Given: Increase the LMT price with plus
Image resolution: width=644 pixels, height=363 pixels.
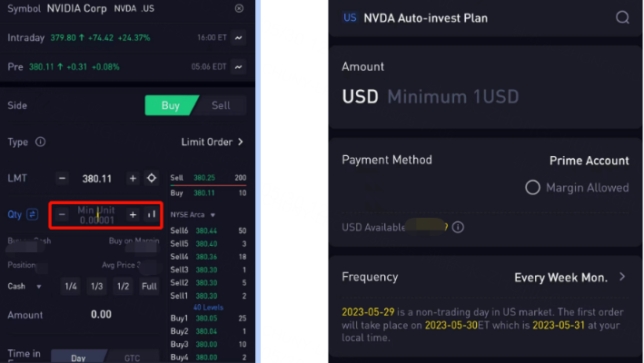Looking at the screenshot, I should coord(133,179).
